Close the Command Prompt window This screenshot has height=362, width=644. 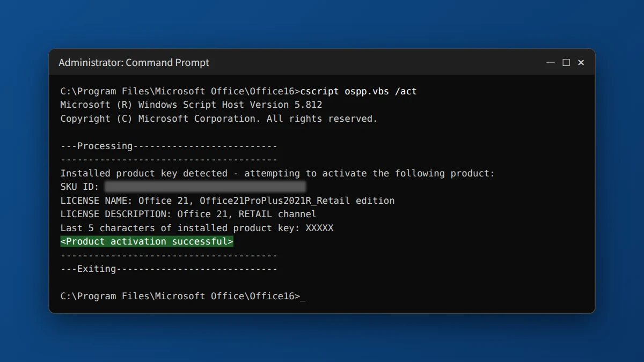coord(581,63)
